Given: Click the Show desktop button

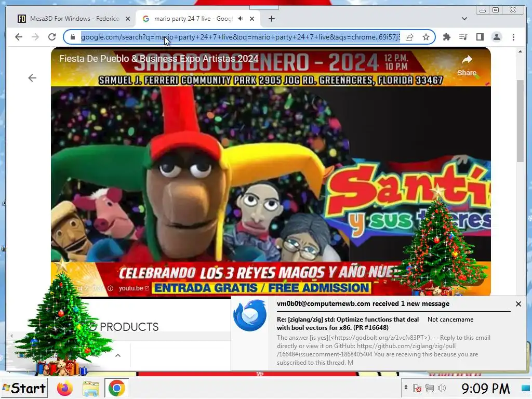Looking at the screenshot, I should pos(526,388).
